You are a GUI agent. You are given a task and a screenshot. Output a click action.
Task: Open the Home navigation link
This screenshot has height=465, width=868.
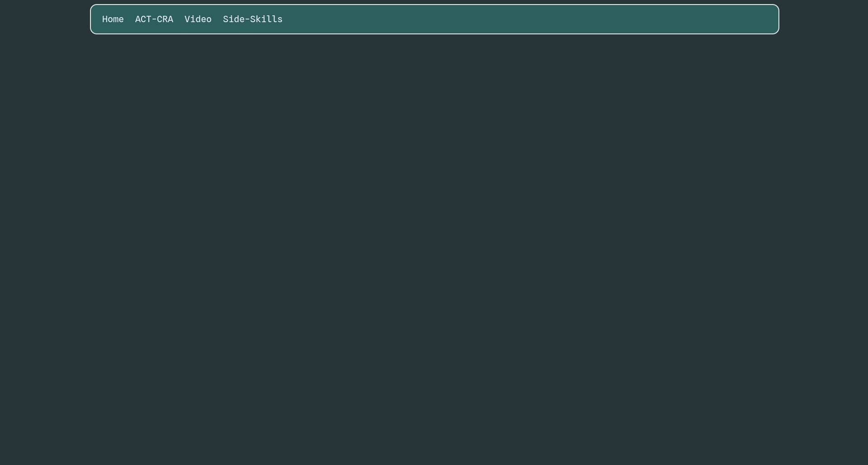pos(113,19)
